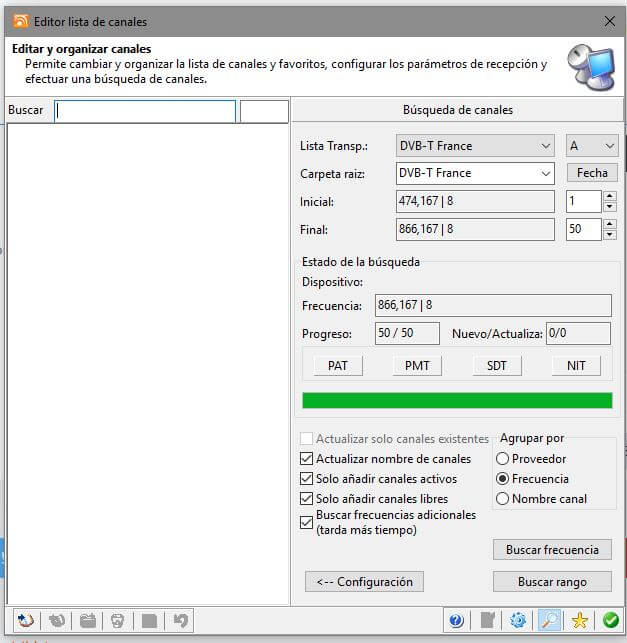Uncheck 'Solo añadir canales libres'
627x643 pixels.
point(307,498)
